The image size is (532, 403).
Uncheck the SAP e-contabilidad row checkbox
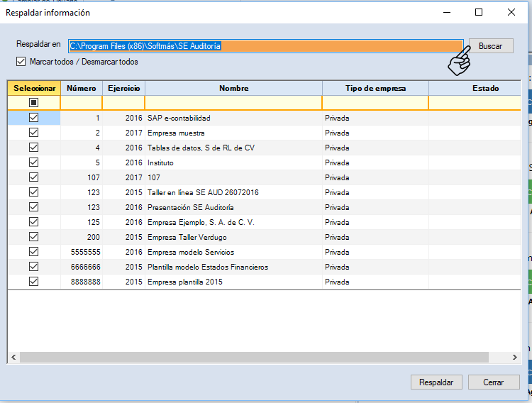coord(33,118)
